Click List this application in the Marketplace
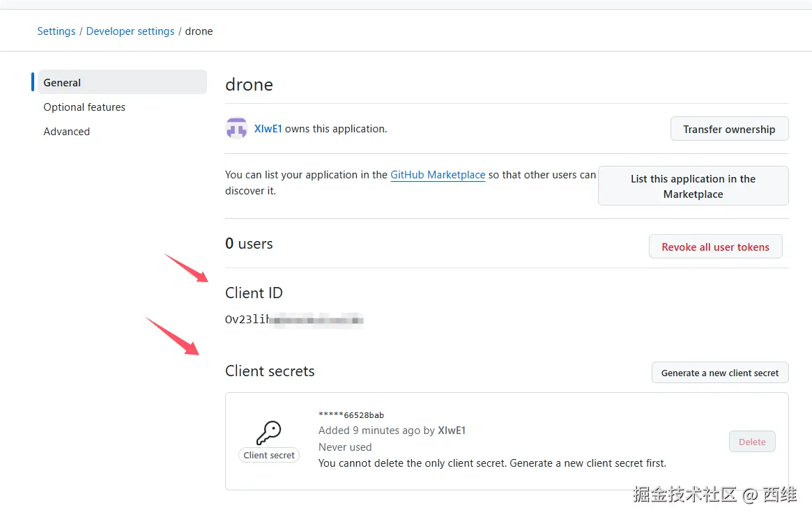Viewport: 812px width, 519px height. (x=693, y=186)
